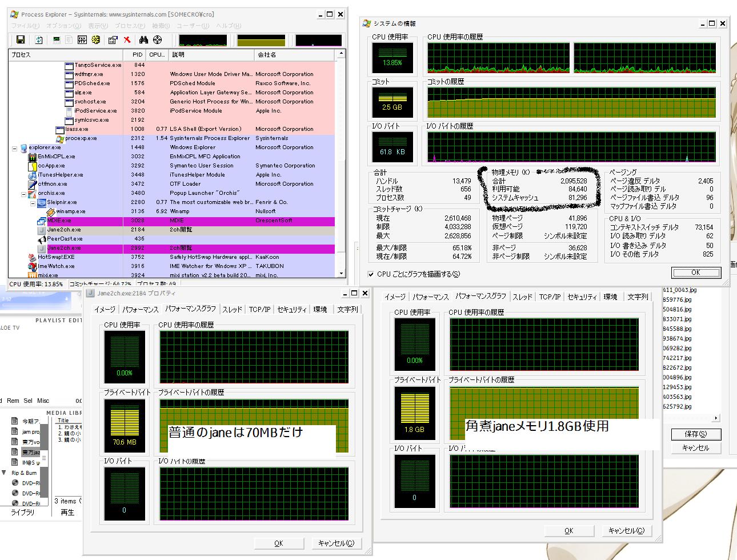Collapse the explorer.exe tree node

[15, 147]
